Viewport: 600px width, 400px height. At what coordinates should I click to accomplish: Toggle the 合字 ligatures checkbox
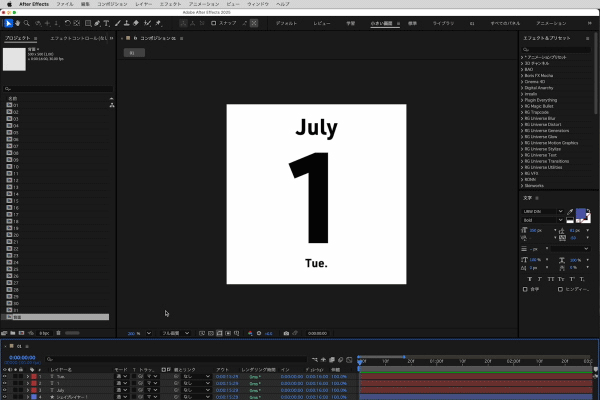[525, 289]
